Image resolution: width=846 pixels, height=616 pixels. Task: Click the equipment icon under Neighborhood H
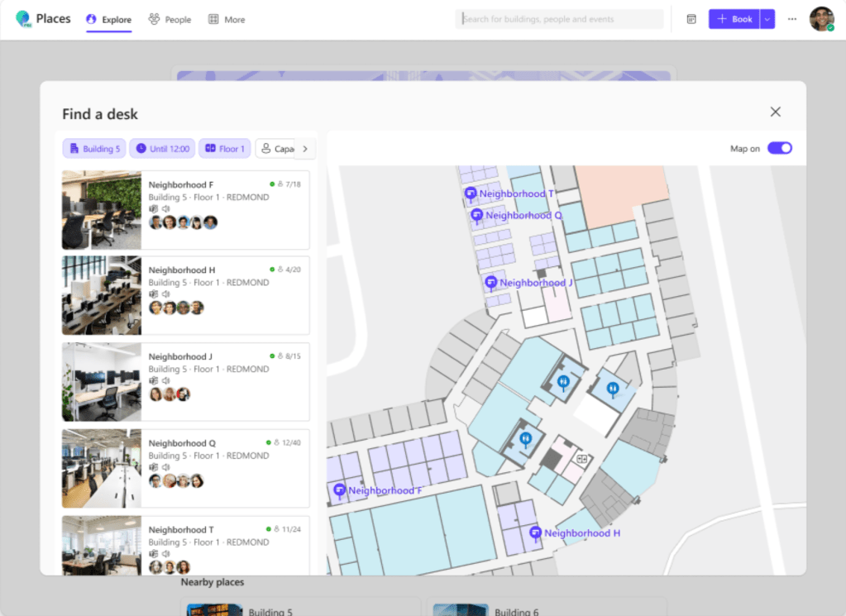tap(153, 294)
